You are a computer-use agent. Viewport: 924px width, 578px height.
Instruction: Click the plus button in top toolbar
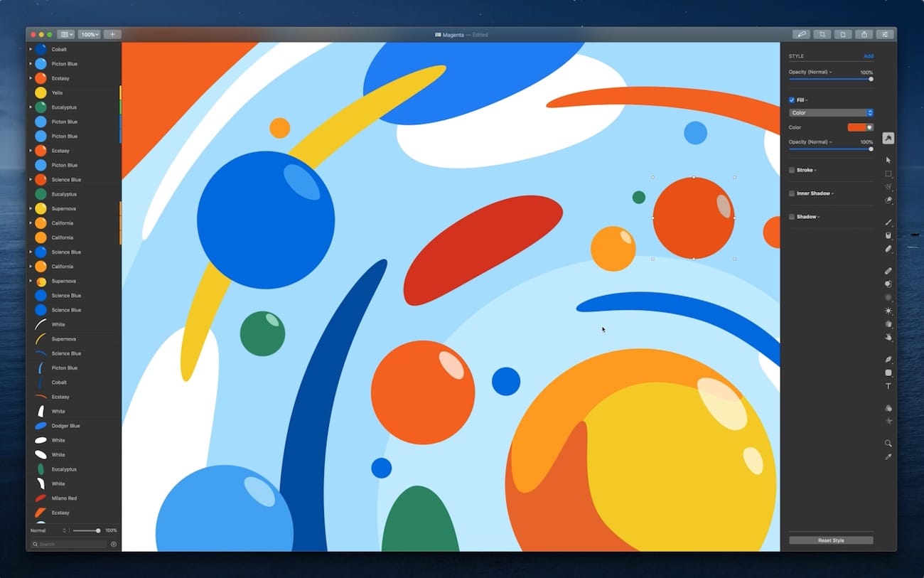coord(112,34)
